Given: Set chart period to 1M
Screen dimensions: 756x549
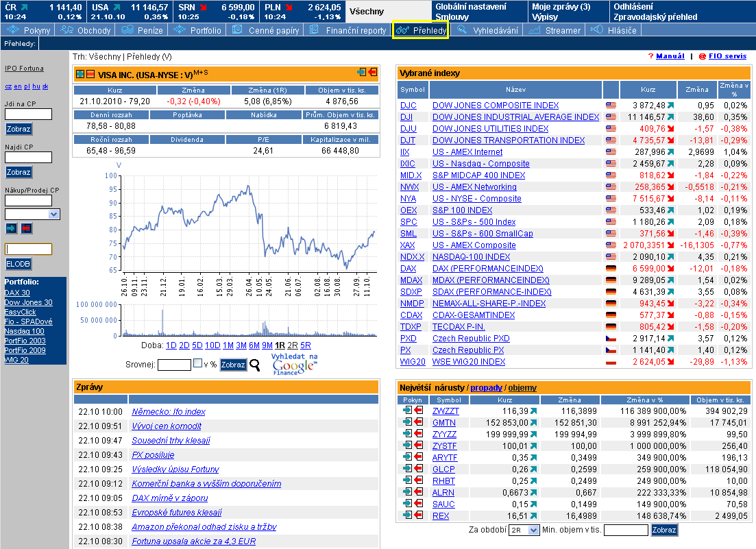Looking at the screenshot, I should coord(228,345).
